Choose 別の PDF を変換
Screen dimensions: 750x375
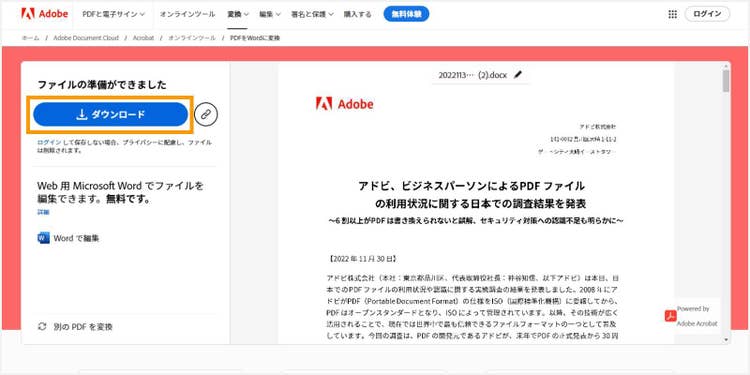coord(75,327)
